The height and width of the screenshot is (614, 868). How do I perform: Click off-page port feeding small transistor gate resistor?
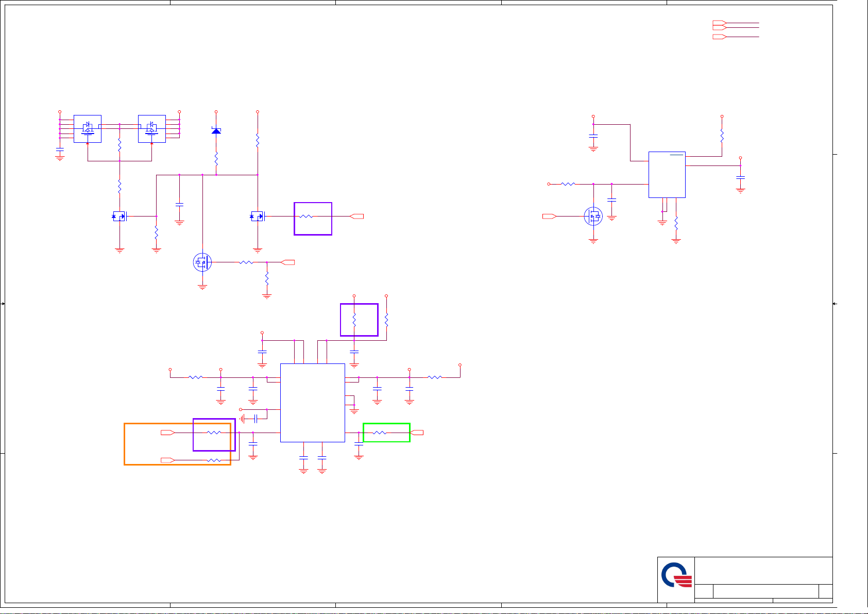[x=356, y=217]
